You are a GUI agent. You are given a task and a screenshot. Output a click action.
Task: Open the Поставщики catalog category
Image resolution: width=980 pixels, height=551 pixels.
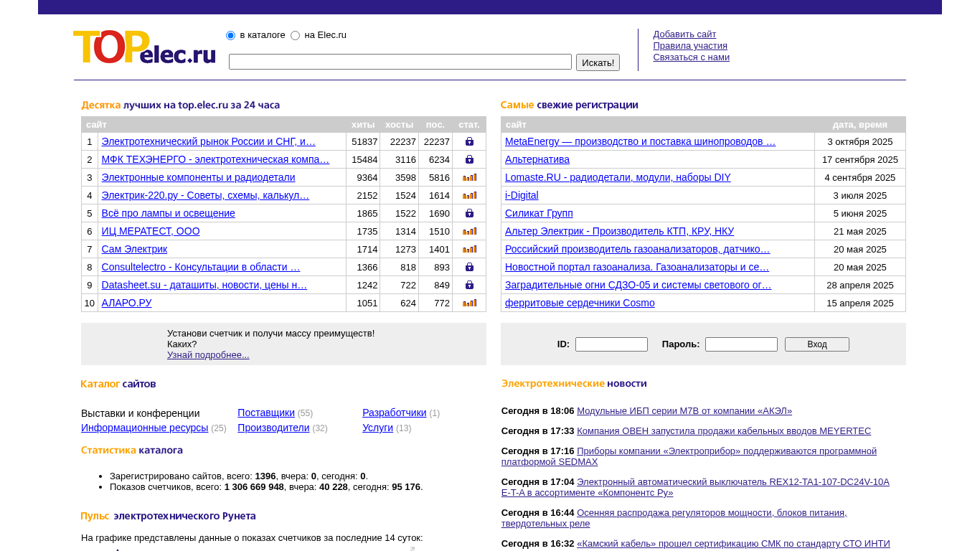265,413
